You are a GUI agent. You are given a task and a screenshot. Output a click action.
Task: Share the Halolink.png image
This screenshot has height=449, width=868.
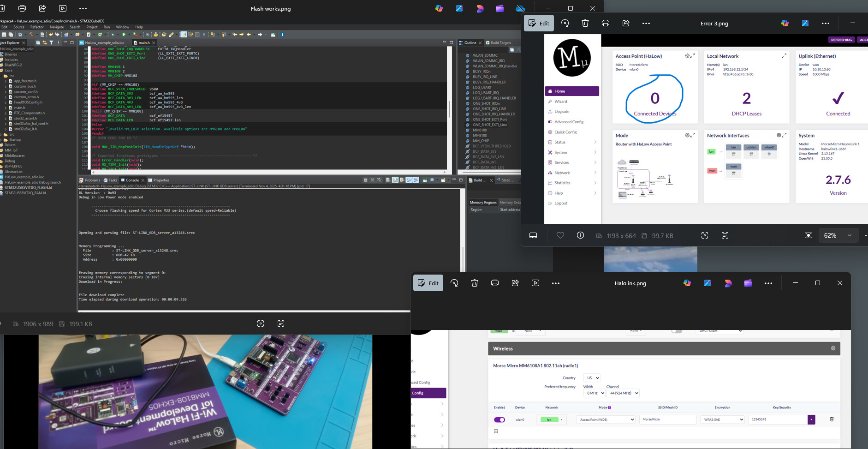pyautogui.click(x=515, y=283)
